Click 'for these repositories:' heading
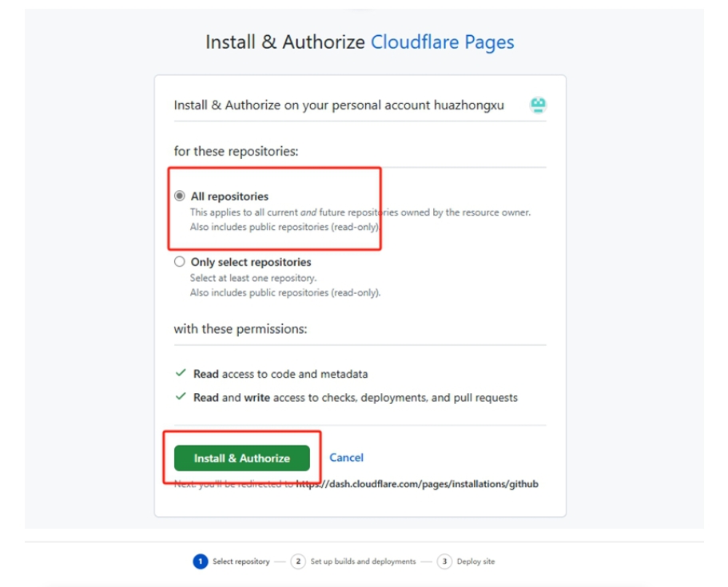The height and width of the screenshot is (587, 728). point(236,151)
